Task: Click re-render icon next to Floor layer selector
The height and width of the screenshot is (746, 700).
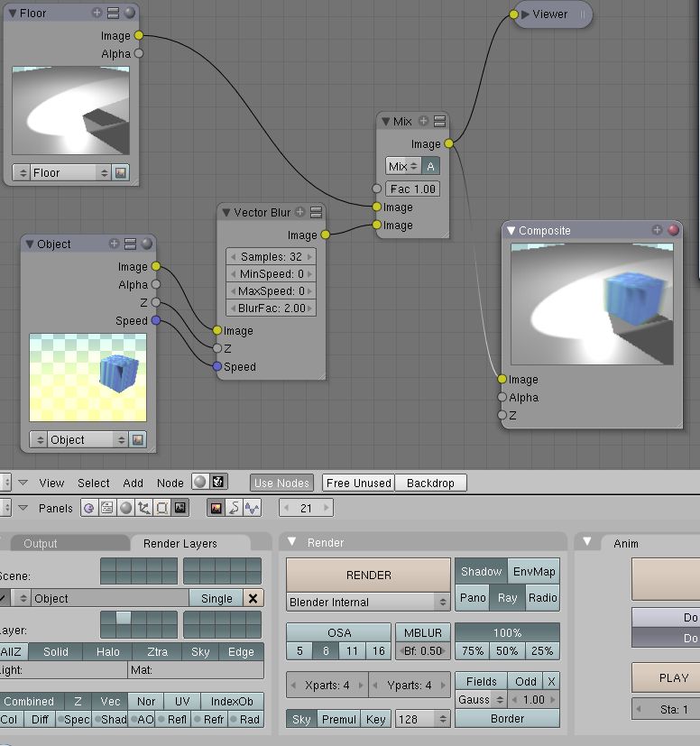Action: coord(121,172)
